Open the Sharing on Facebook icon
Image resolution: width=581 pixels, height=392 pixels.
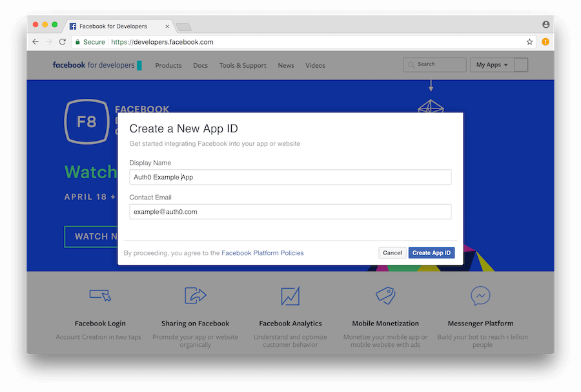point(195,296)
